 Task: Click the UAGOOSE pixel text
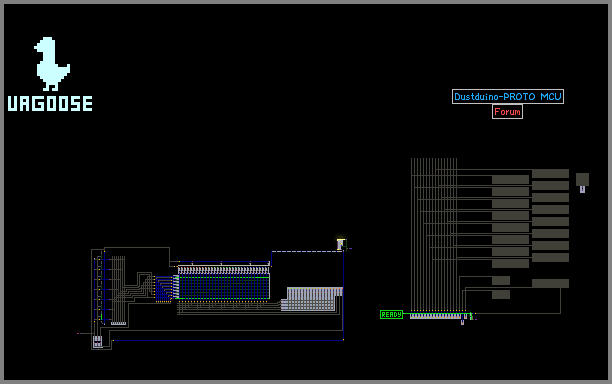50,103
